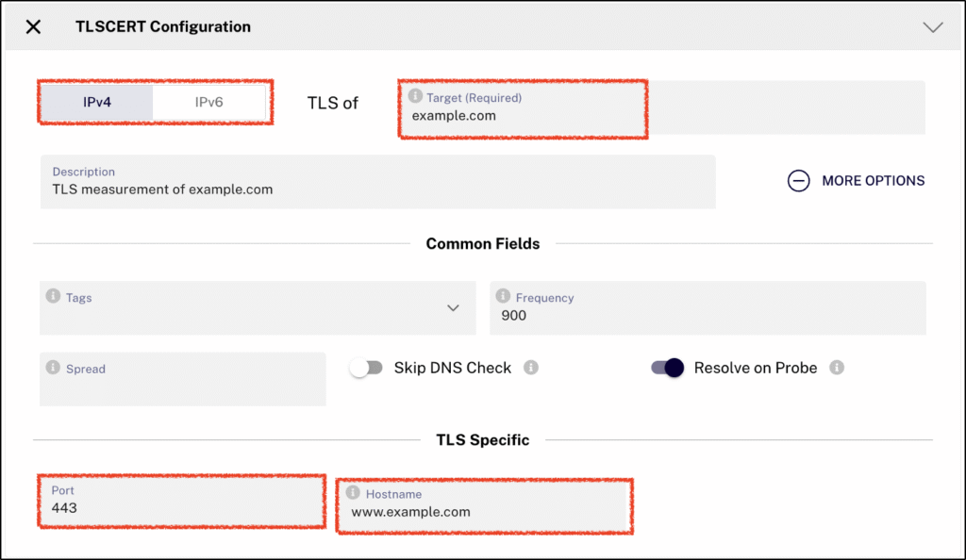Click the info icon beside Spread
966x560 pixels.
[54, 369]
